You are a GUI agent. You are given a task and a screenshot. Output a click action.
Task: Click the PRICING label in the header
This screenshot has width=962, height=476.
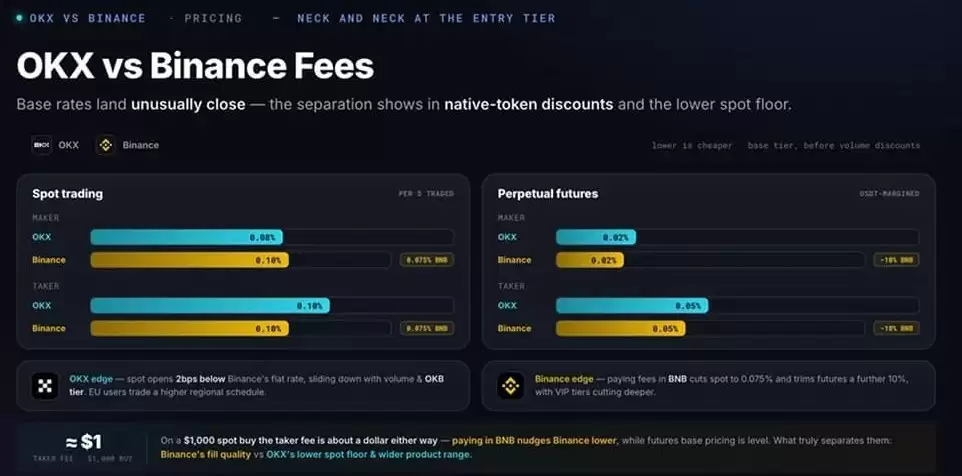coord(213,18)
